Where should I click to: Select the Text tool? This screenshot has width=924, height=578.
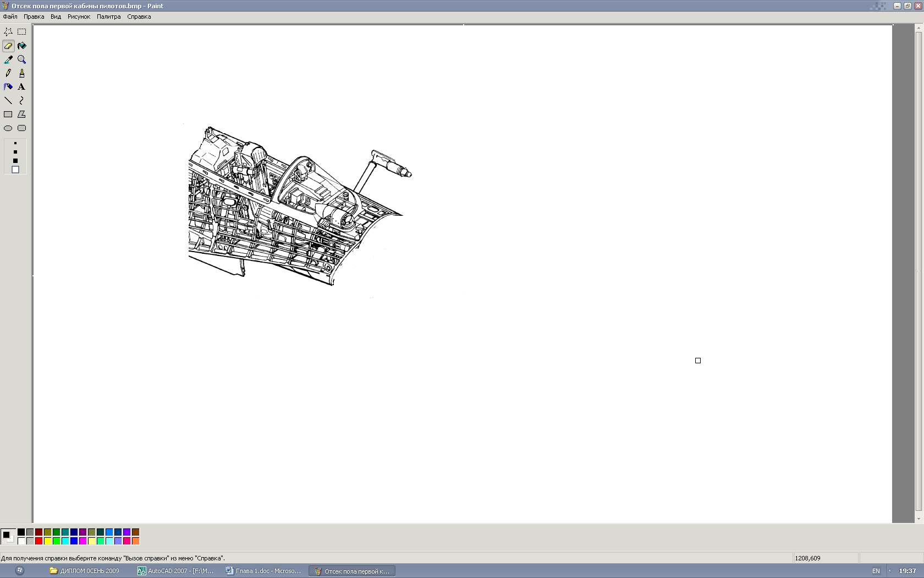pyautogui.click(x=22, y=87)
